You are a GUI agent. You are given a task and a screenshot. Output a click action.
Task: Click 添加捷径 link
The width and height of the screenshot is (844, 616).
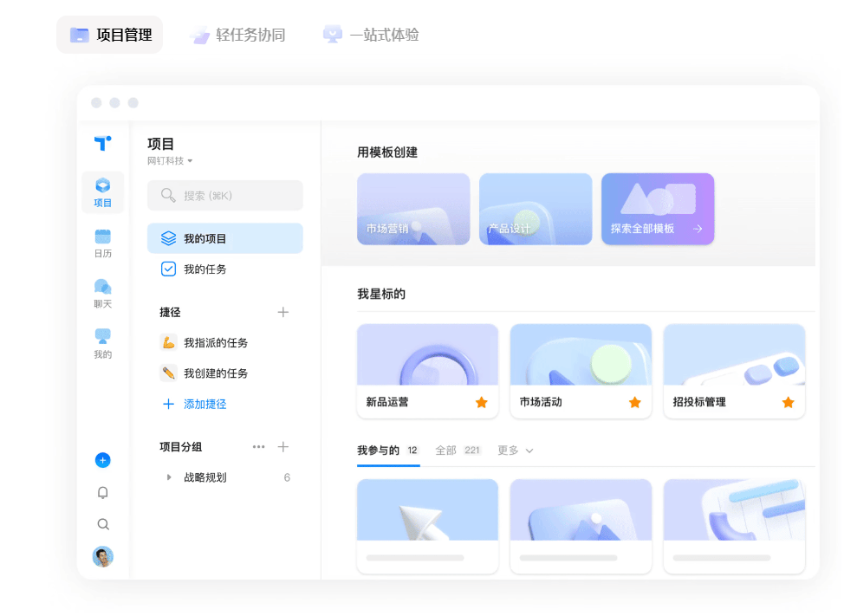205,404
